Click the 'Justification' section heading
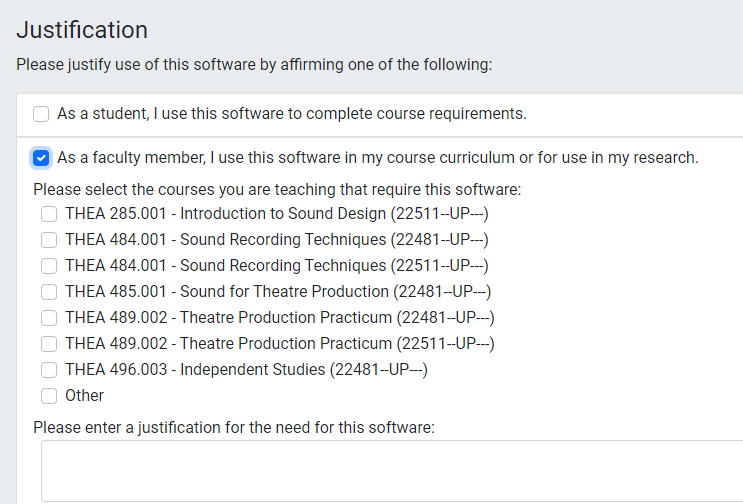The image size is (743, 504). click(x=82, y=30)
